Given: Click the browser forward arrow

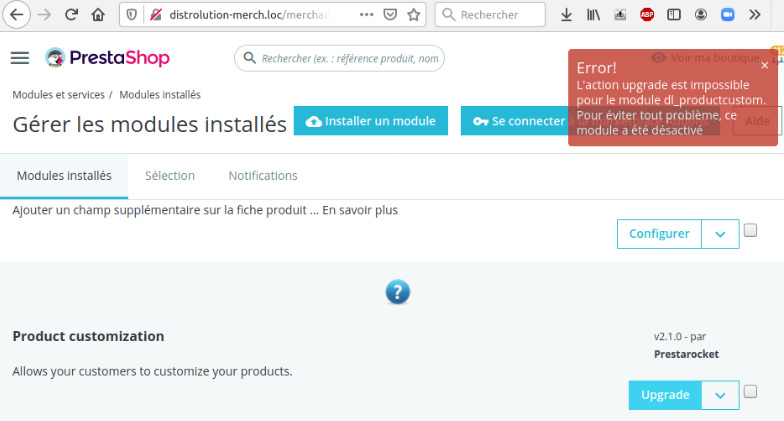Looking at the screenshot, I should (44, 15).
